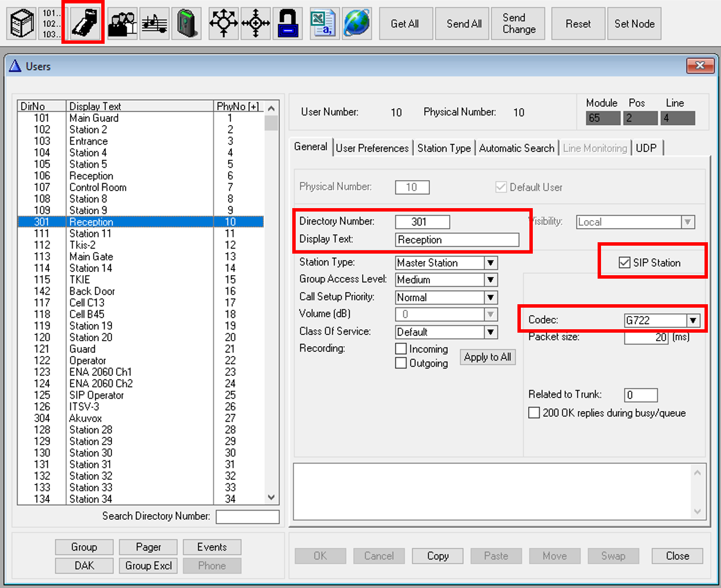This screenshot has width=721, height=588.
Task: Click the telephone handset Users toolbar icon
Action: 84,23
